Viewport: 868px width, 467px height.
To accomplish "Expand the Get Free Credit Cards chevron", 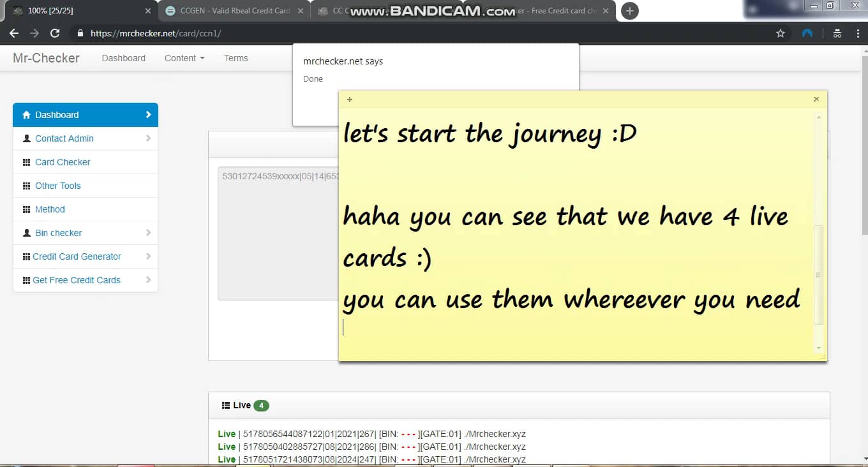I will tap(148, 280).
